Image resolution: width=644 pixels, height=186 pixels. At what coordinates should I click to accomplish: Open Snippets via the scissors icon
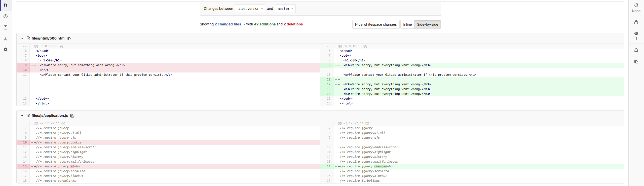pos(6,39)
